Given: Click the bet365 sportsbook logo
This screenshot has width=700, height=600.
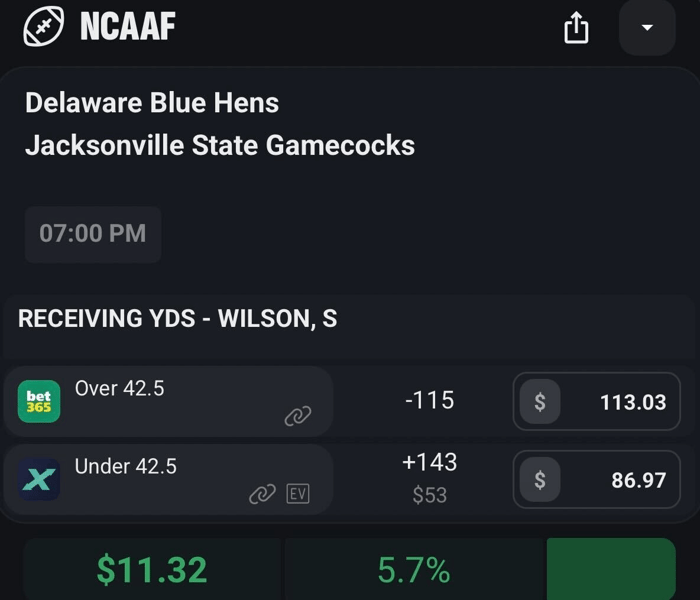Looking at the screenshot, I should click(39, 402).
